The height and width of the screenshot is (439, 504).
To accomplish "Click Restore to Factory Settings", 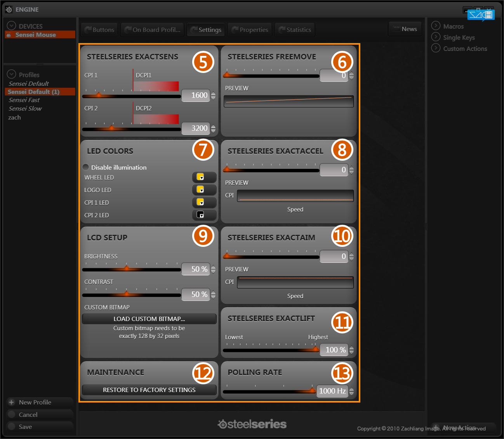I will click(149, 390).
